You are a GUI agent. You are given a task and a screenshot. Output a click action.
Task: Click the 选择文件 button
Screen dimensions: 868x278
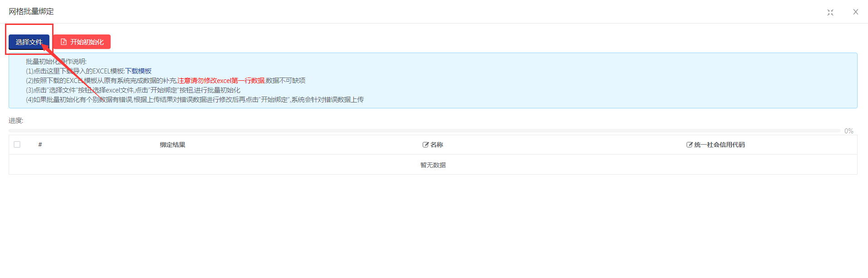tap(29, 42)
